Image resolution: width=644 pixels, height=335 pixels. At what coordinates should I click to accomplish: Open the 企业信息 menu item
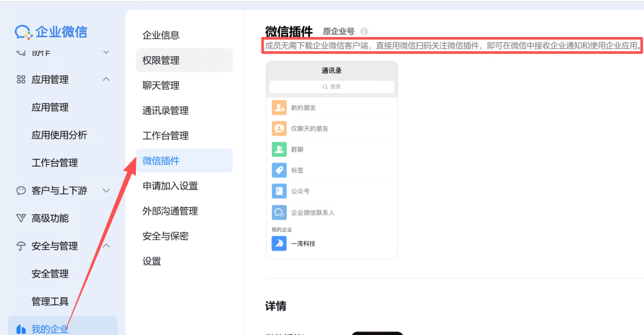click(x=161, y=35)
